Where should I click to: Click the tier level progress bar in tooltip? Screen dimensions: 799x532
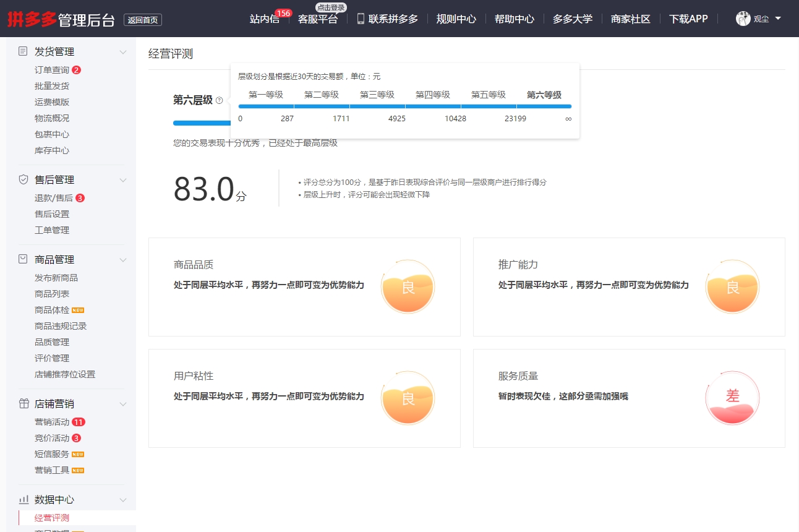(405, 106)
